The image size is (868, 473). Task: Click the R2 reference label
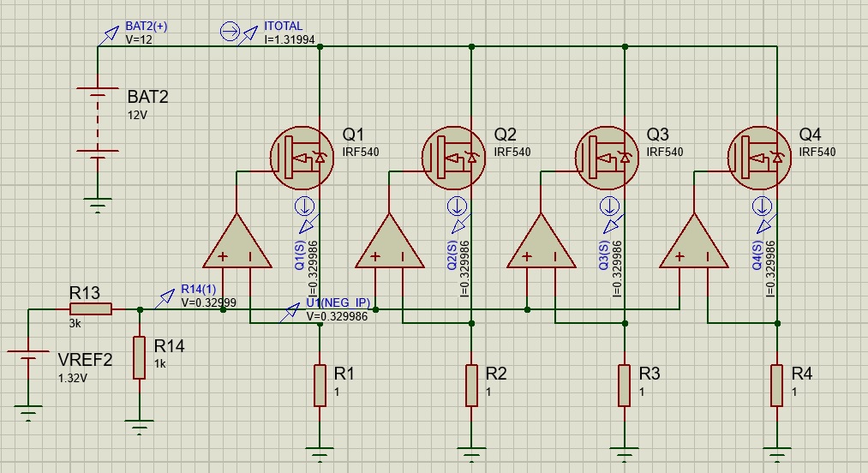(x=496, y=374)
